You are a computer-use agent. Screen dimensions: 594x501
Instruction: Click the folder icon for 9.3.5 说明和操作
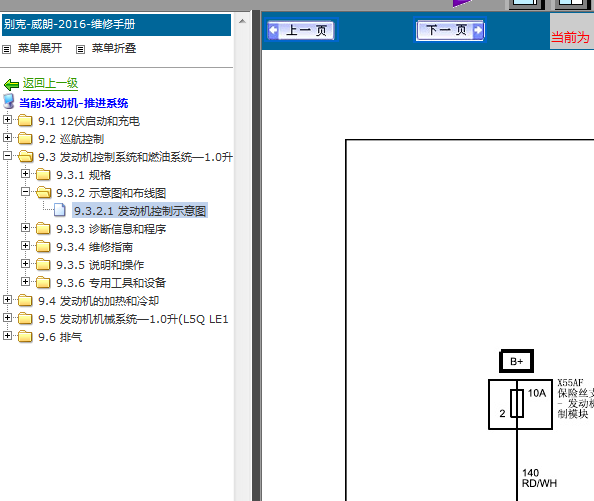(43, 264)
